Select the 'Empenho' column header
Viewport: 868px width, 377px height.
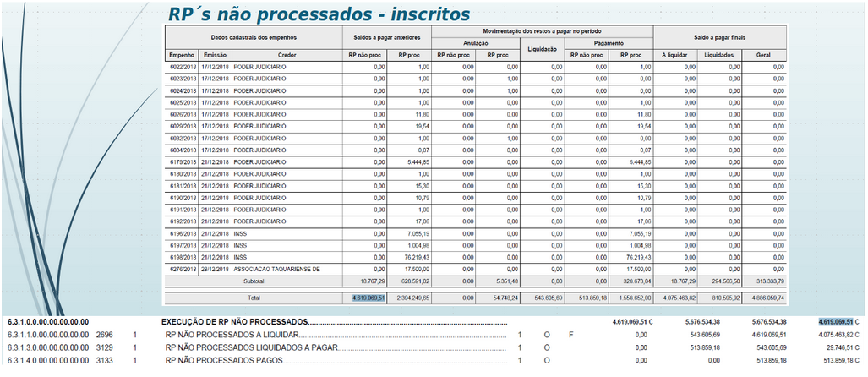pyautogui.click(x=183, y=55)
